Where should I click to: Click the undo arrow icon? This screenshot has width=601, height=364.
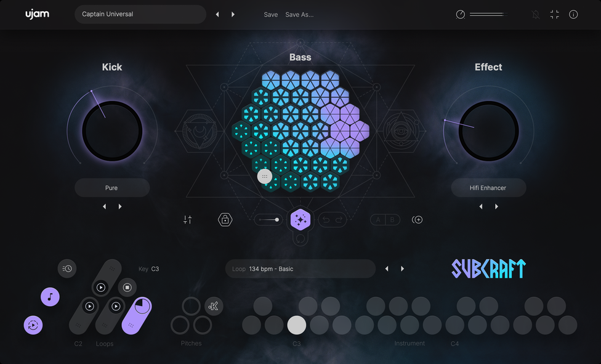(325, 219)
